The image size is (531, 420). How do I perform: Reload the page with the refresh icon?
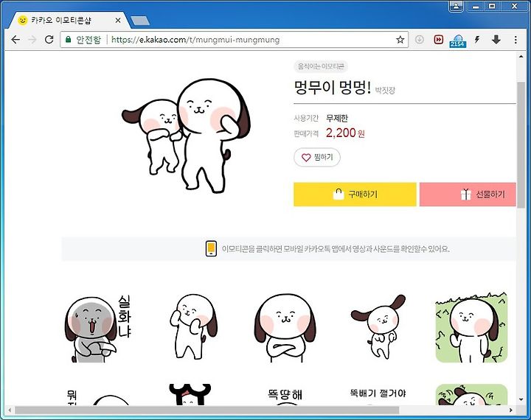[49, 40]
